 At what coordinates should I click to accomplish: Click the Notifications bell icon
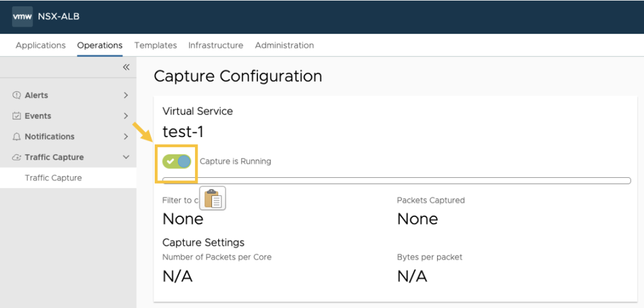(x=17, y=137)
